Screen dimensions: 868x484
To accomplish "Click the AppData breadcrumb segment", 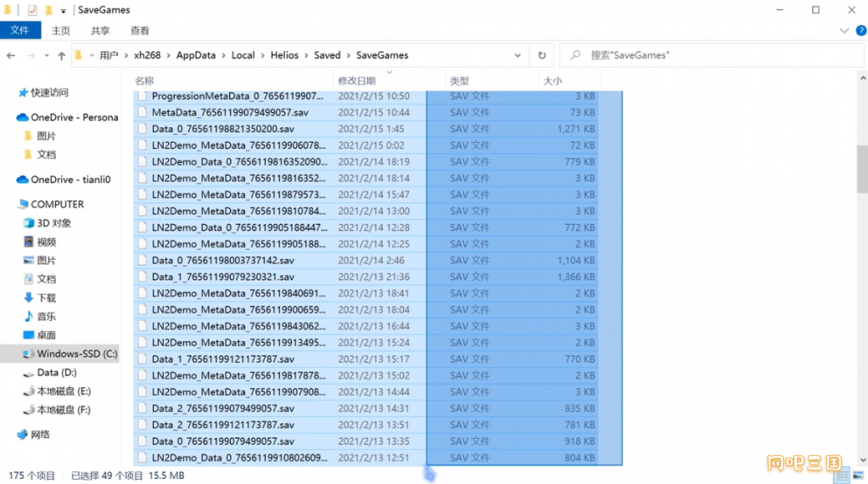I will [196, 55].
